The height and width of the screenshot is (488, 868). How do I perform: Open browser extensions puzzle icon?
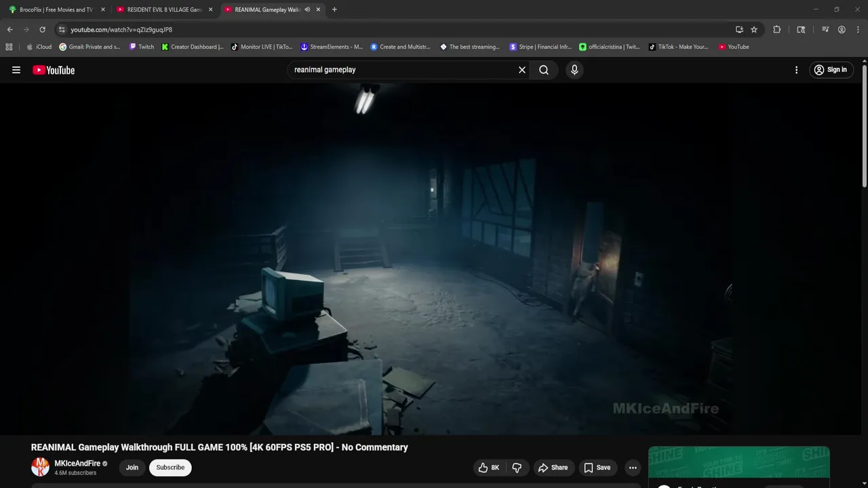point(776,30)
